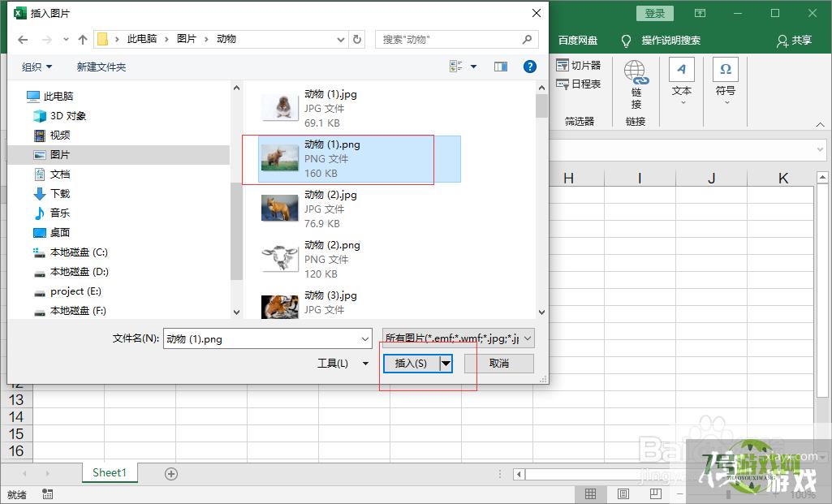Open 下载 folder in sidebar
This screenshot has height=504, width=832.
point(52,194)
